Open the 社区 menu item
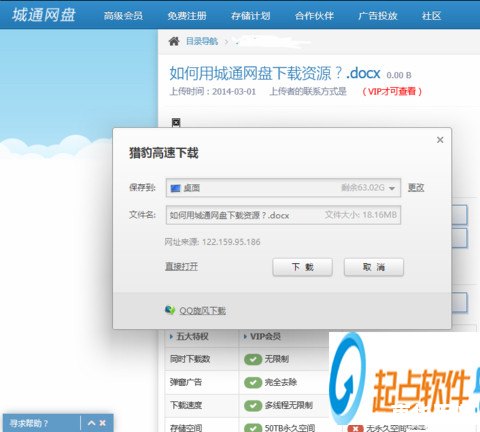Screen dimensions: 480x432 (x=432, y=16)
